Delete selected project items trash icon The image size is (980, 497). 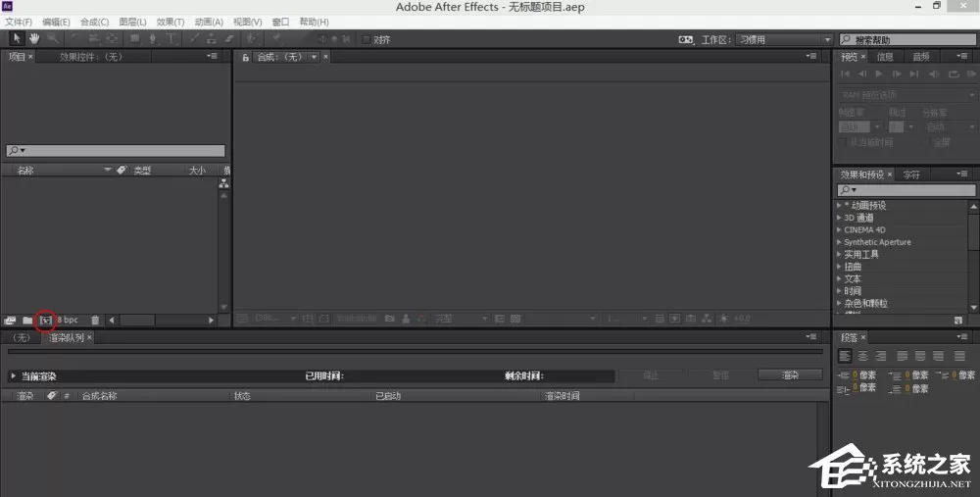point(95,321)
